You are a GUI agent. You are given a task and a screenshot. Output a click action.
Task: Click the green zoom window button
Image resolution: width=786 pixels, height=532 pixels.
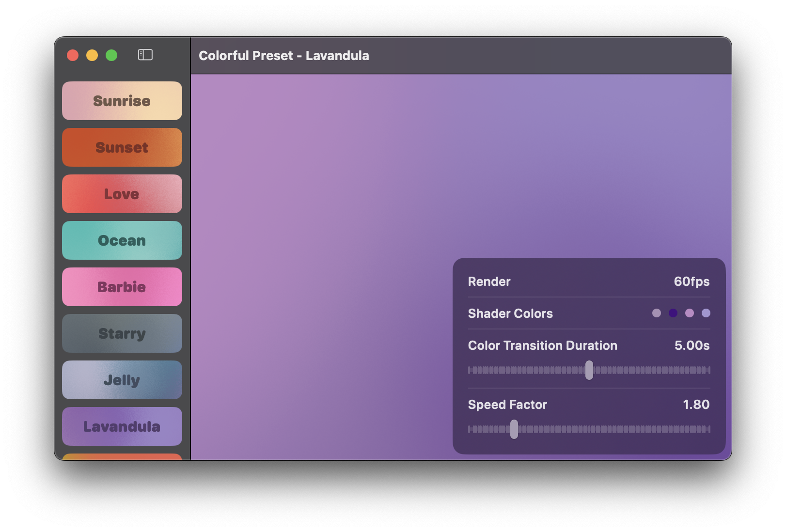(x=111, y=55)
